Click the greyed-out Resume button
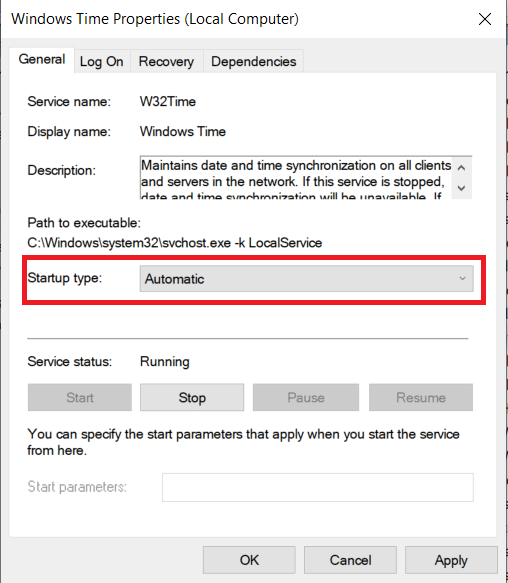Screen dimensions: 508x583 click(x=421, y=397)
